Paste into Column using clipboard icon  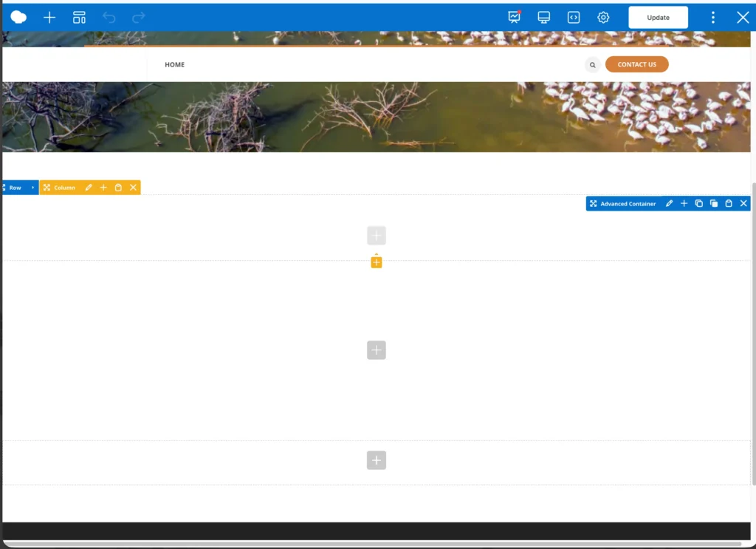118,188
